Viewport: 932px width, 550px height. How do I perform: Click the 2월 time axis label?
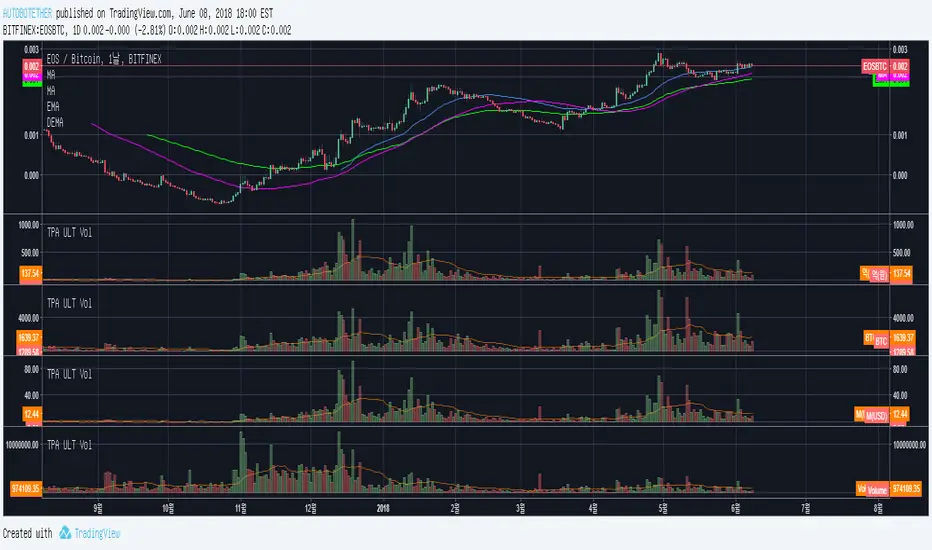click(x=455, y=508)
